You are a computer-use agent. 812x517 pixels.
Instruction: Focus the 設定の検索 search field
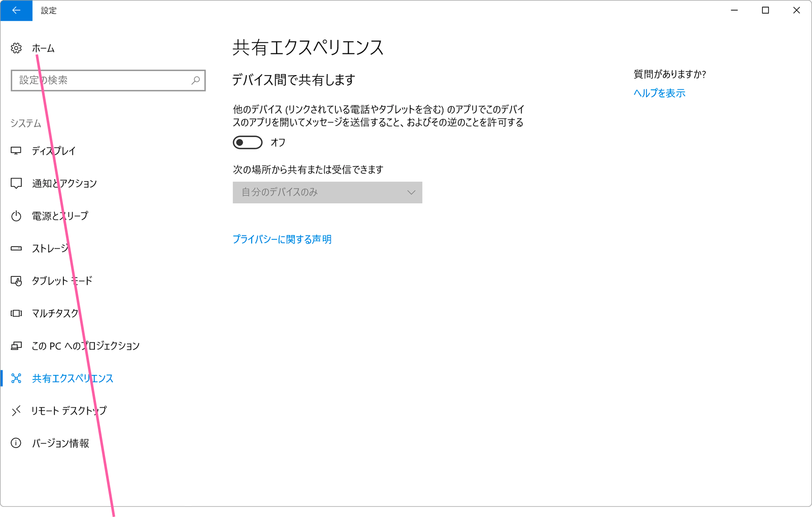click(108, 80)
